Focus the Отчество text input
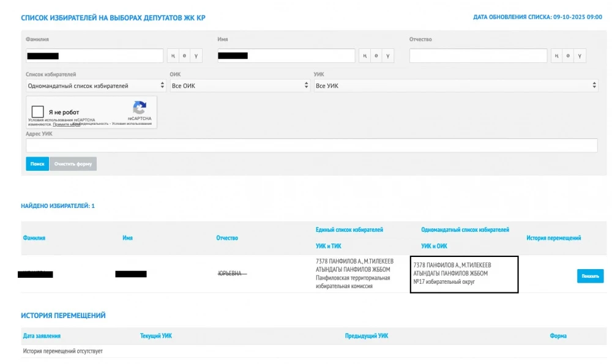612x364 pixels. 478,56
